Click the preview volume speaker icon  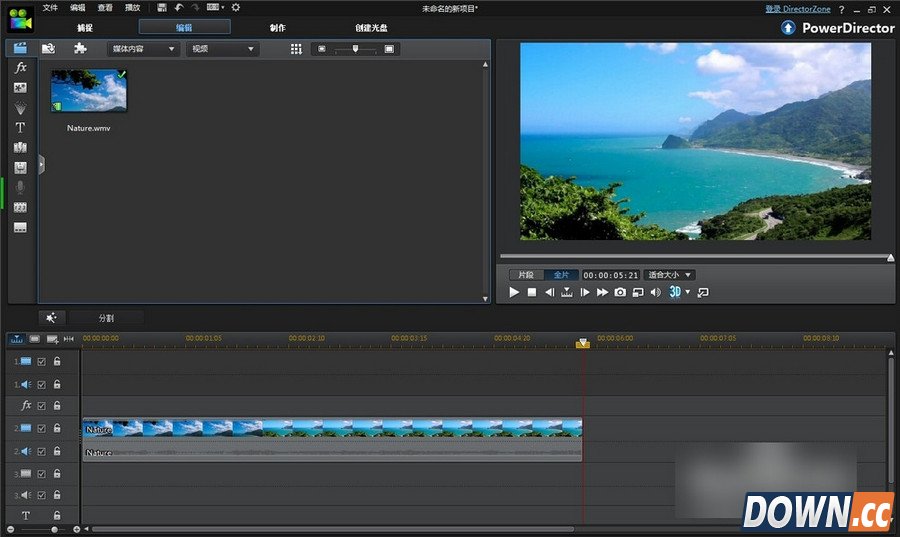(655, 292)
